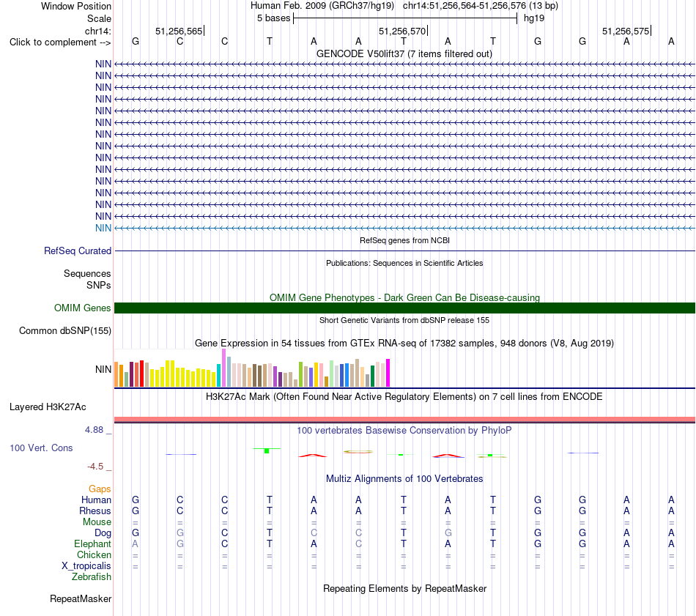696x616 pixels.
Task: Click the 5 bases scale text
Action: click(273, 18)
